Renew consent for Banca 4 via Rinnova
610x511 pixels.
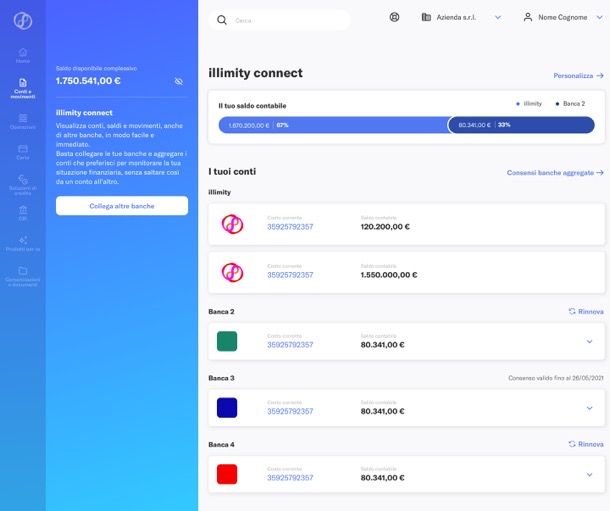tap(586, 444)
